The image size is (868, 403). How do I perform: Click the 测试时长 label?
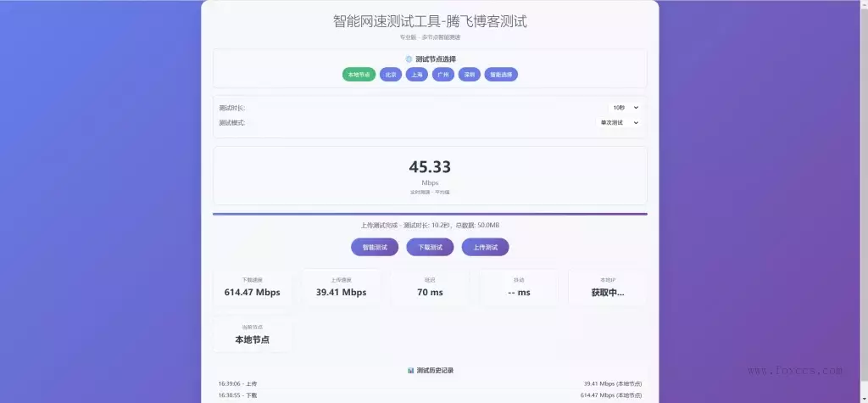tap(232, 108)
